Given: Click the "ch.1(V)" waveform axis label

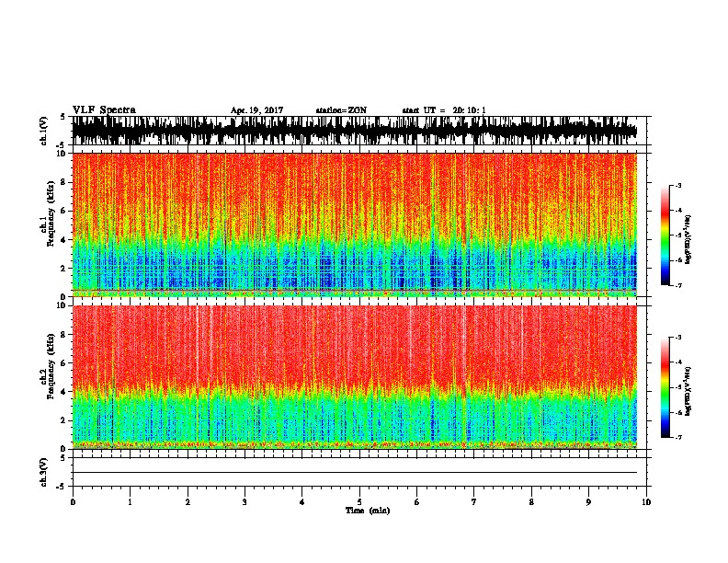Looking at the screenshot, I should click(43, 131).
